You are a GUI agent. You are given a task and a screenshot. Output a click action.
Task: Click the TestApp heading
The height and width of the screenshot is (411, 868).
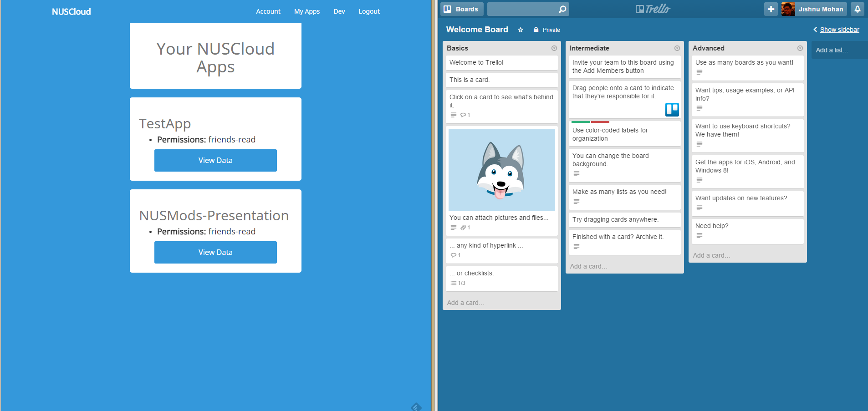[x=165, y=124]
